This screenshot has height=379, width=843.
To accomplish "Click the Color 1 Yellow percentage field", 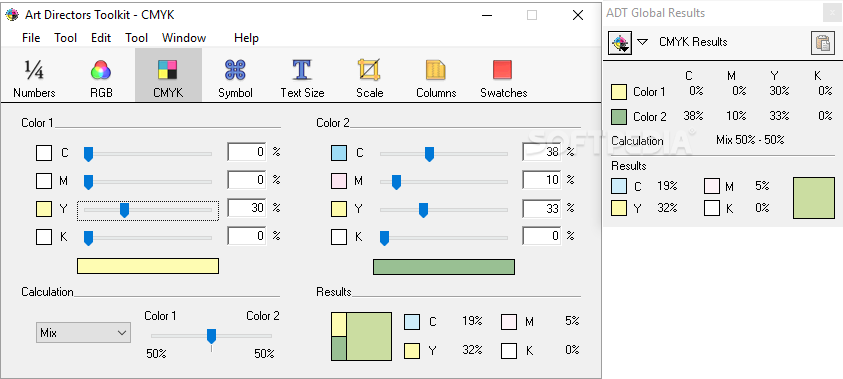I will [247, 208].
